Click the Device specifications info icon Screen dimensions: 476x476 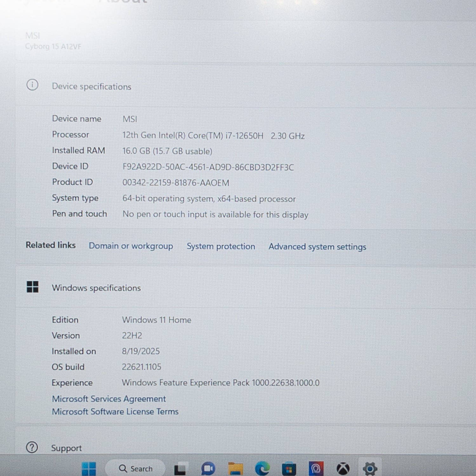(32, 85)
